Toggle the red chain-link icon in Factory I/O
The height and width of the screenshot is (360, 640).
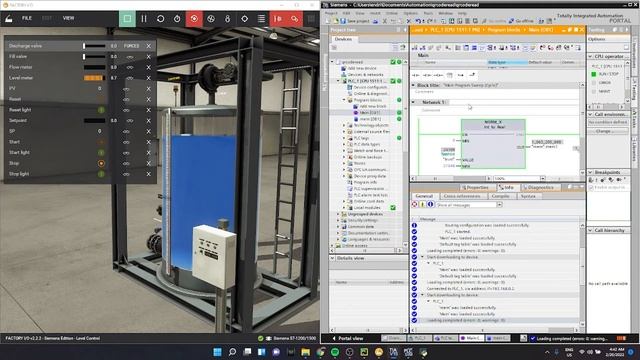(294, 19)
